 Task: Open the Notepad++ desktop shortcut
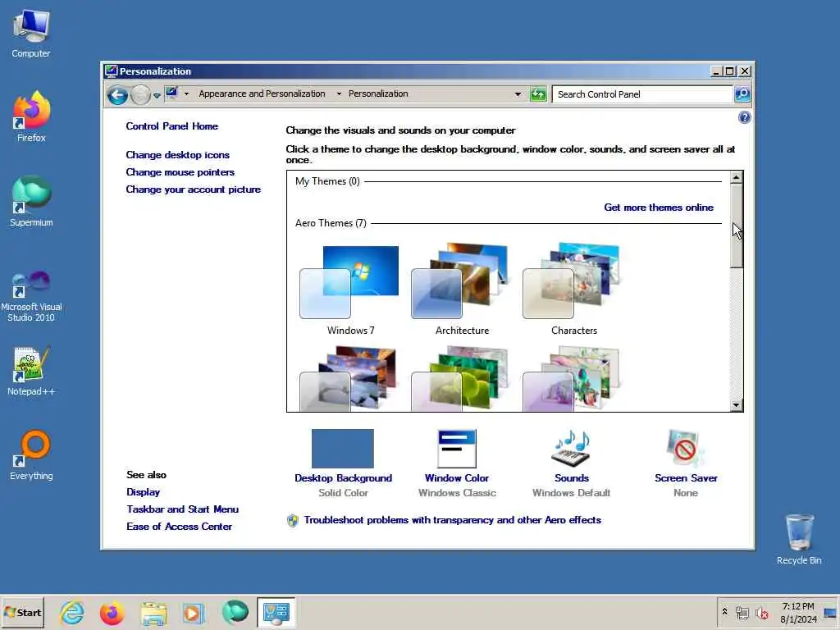click(31, 371)
